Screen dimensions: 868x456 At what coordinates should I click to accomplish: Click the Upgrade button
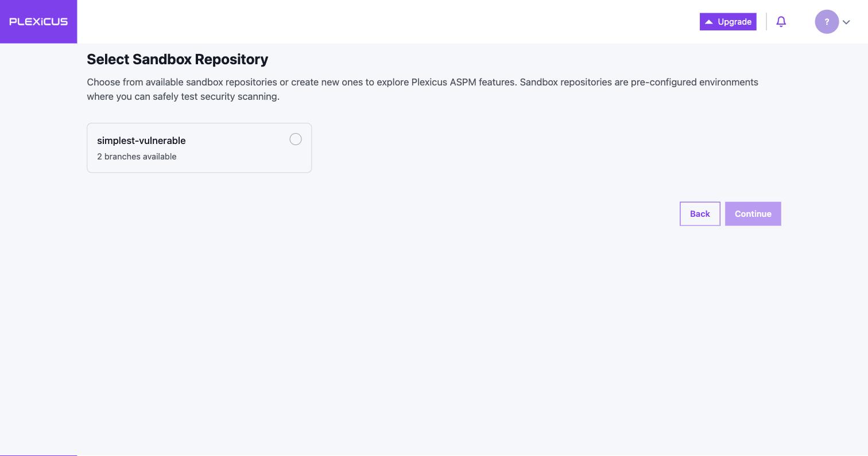[x=728, y=22]
